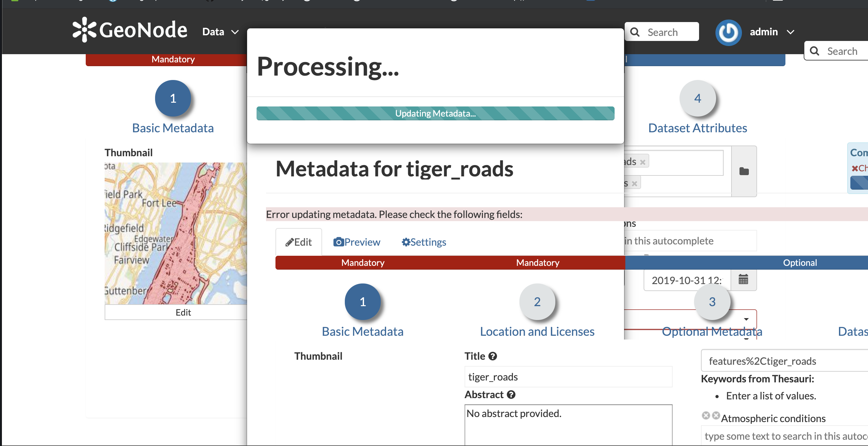Viewport: 868px width, 446px height.
Task: Click the Title help question icon
Action: click(x=493, y=356)
